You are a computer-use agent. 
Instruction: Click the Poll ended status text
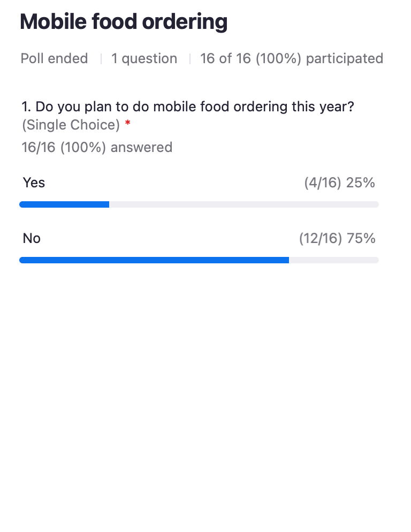point(54,58)
